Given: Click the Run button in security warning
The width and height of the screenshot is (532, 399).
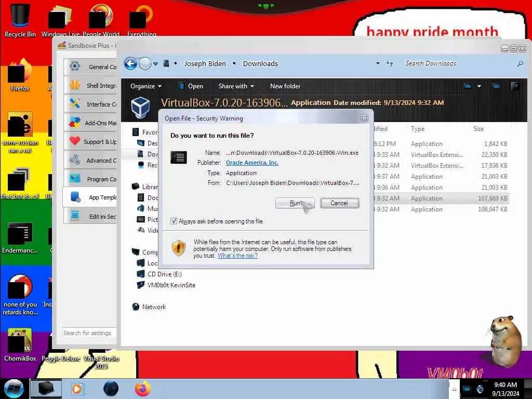Looking at the screenshot, I should click(x=295, y=203).
